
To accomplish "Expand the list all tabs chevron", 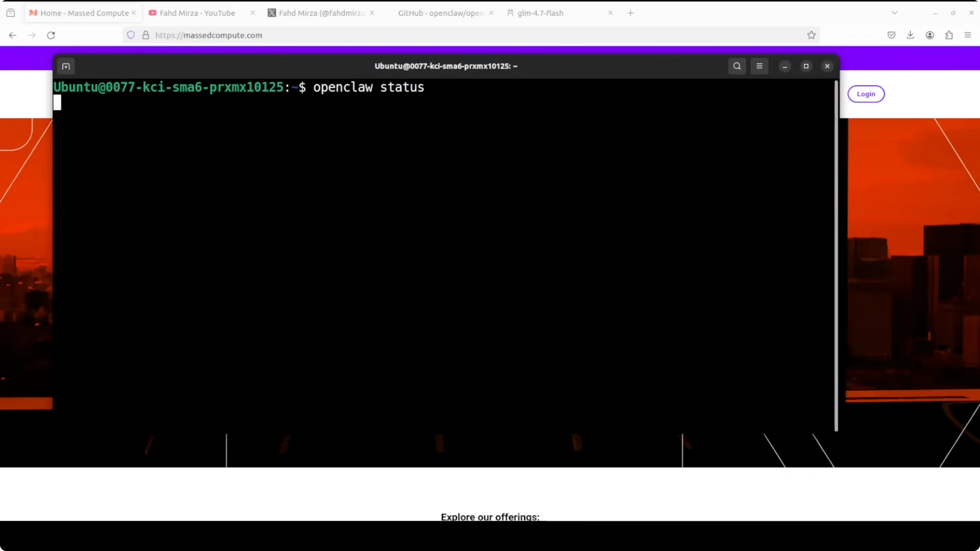I will [895, 13].
